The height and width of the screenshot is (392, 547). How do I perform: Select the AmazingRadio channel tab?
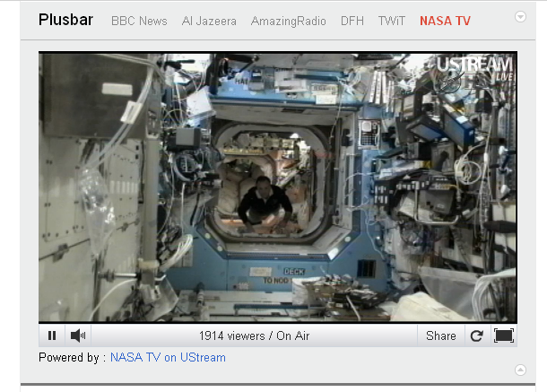(289, 21)
